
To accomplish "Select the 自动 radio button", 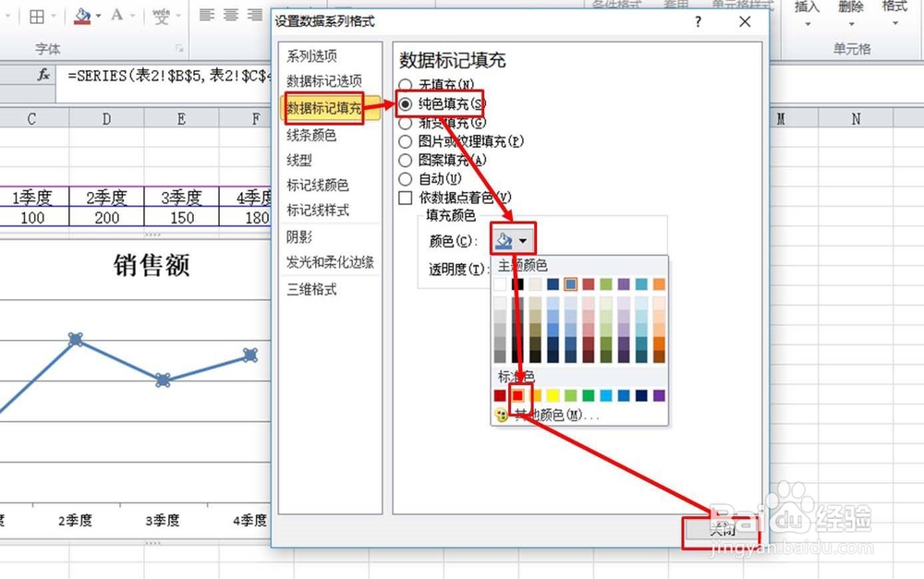I will point(406,179).
